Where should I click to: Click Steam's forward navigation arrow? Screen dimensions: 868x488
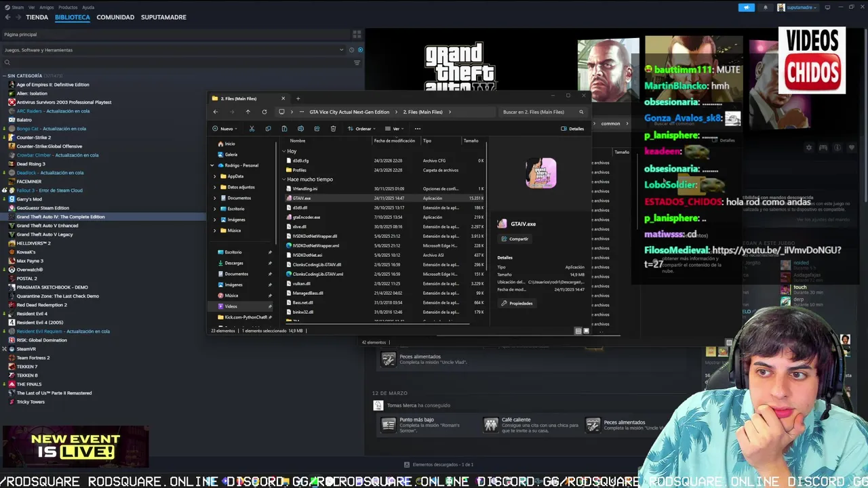pos(18,17)
